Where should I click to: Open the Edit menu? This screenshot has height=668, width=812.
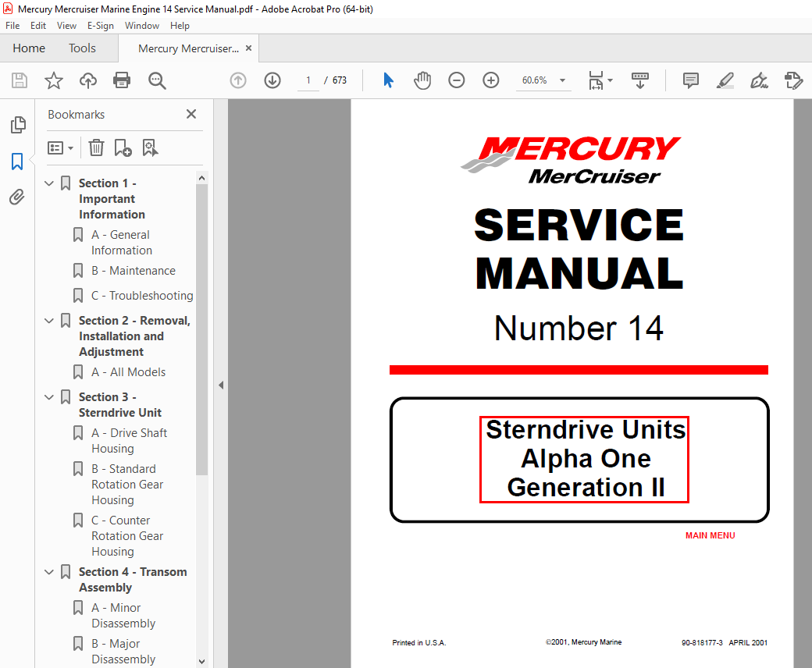[37, 25]
